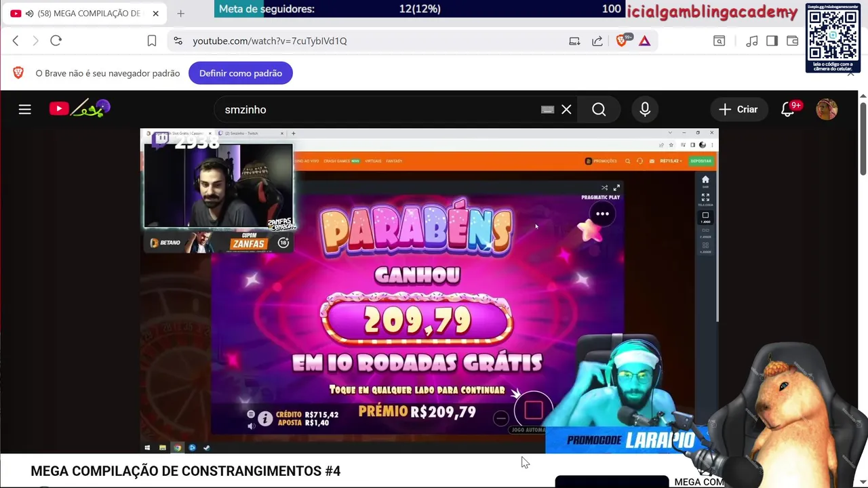Share this page from the address bar
Screen dimensions: 868x488
click(597, 41)
